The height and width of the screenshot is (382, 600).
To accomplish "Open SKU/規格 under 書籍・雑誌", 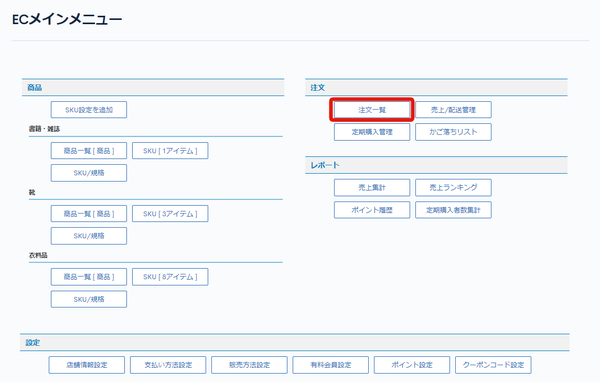I will (89, 173).
